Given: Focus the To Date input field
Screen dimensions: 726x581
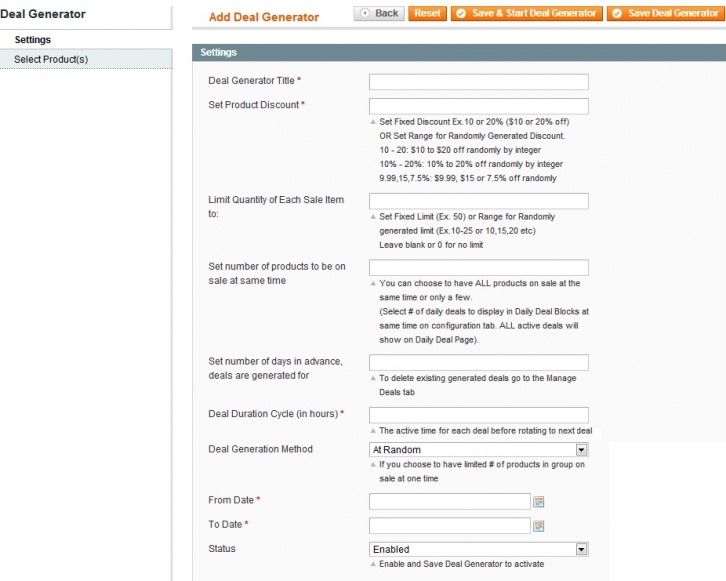Looking at the screenshot, I should click(450, 525).
